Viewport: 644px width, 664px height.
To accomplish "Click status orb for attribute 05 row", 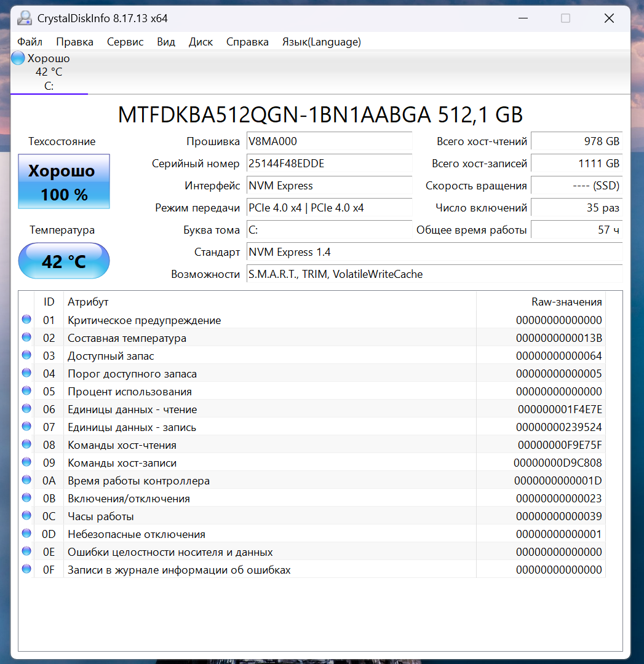I will pos(26,390).
